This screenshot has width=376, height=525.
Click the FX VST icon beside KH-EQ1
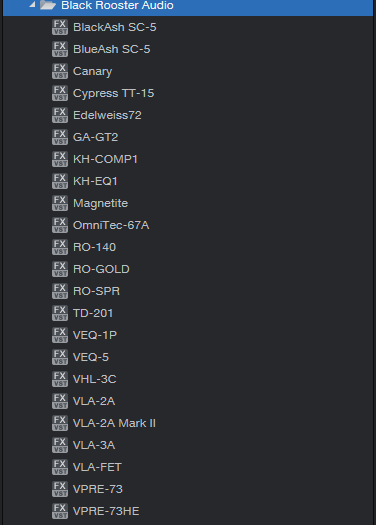tap(60, 181)
